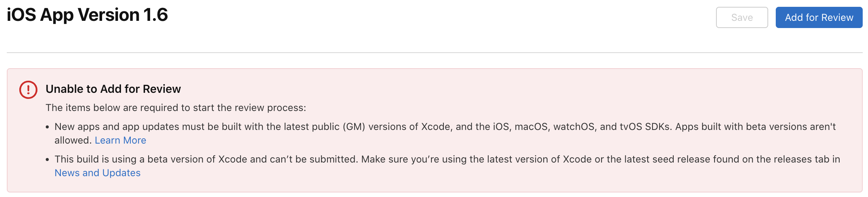Open the Learn More link
Viewport: 868px width, 197px height.
[x=120, y=140]
